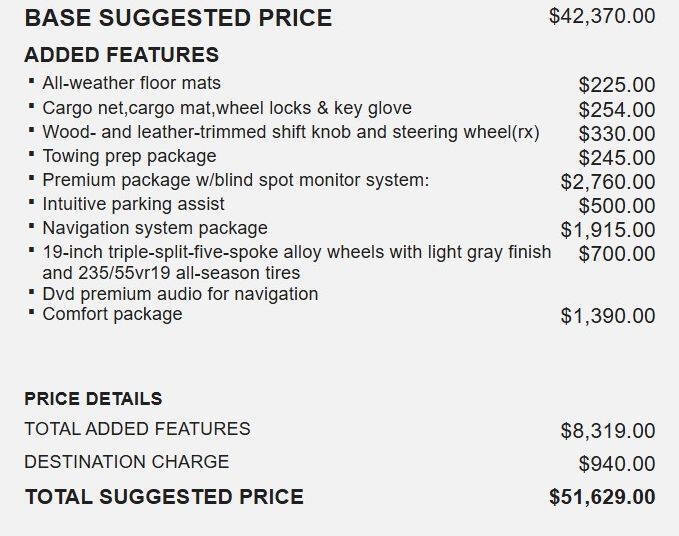The height and width of the screenshot is (536, 679).
Task: Click the Destination Charge label
Action: click(126, 462)
